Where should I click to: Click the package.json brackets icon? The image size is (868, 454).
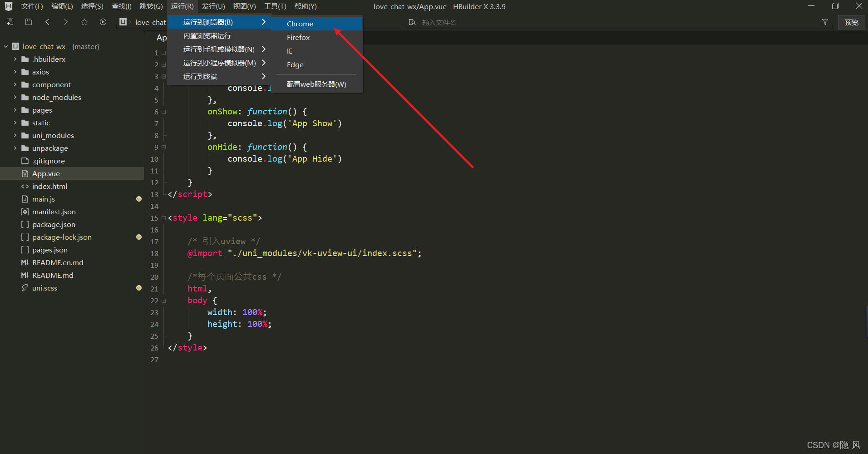25,224
